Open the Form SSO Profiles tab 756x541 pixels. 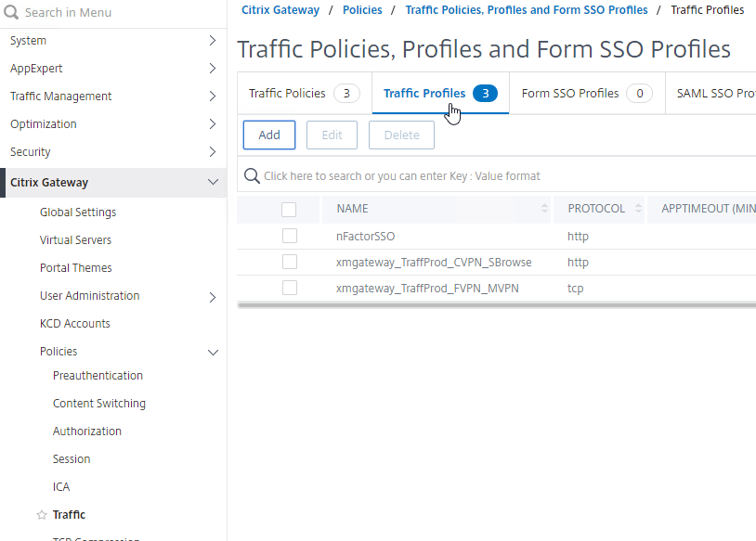[587, 94]
